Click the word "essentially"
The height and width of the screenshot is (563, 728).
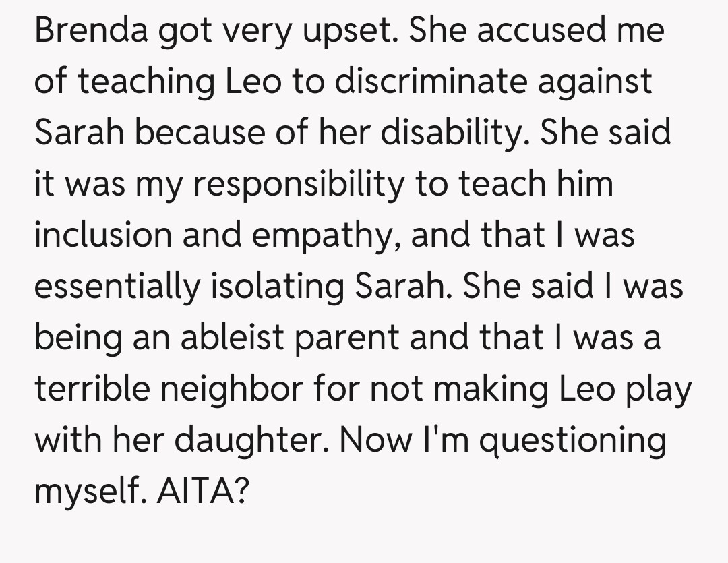tap(117, 287)
